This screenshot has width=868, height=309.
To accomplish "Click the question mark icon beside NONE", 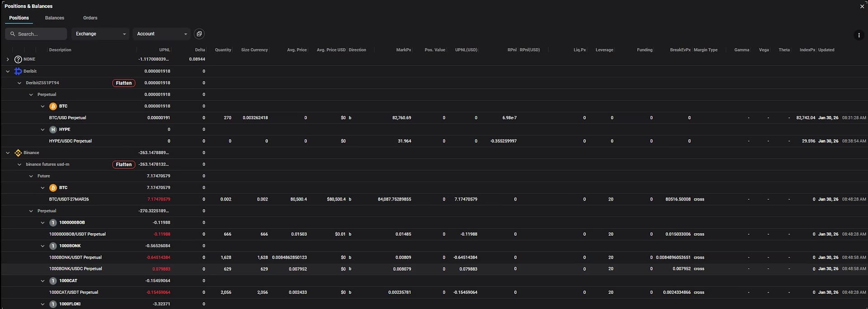I will click(x=18, y=59).
